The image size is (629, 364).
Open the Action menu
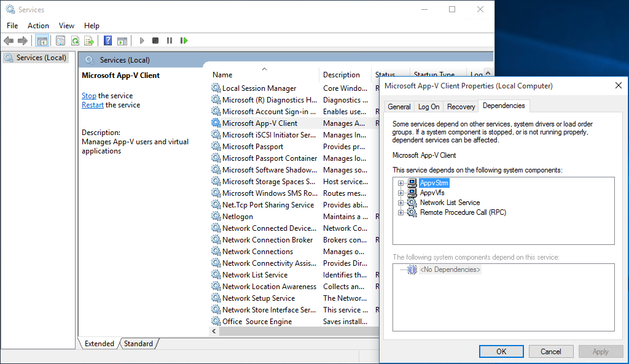pos(38,26)
